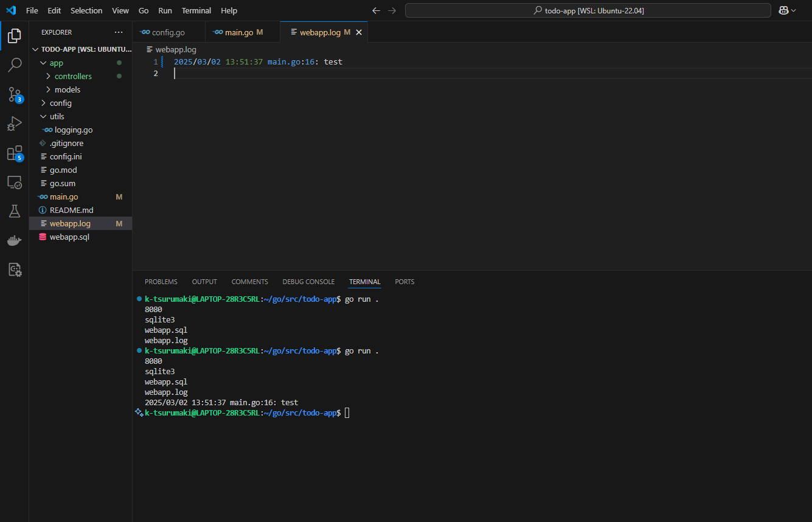Open the Remote Explorer icon
The width and height of the screenshot is (812, 522).
pyautogui.click(x=14, y=182)
